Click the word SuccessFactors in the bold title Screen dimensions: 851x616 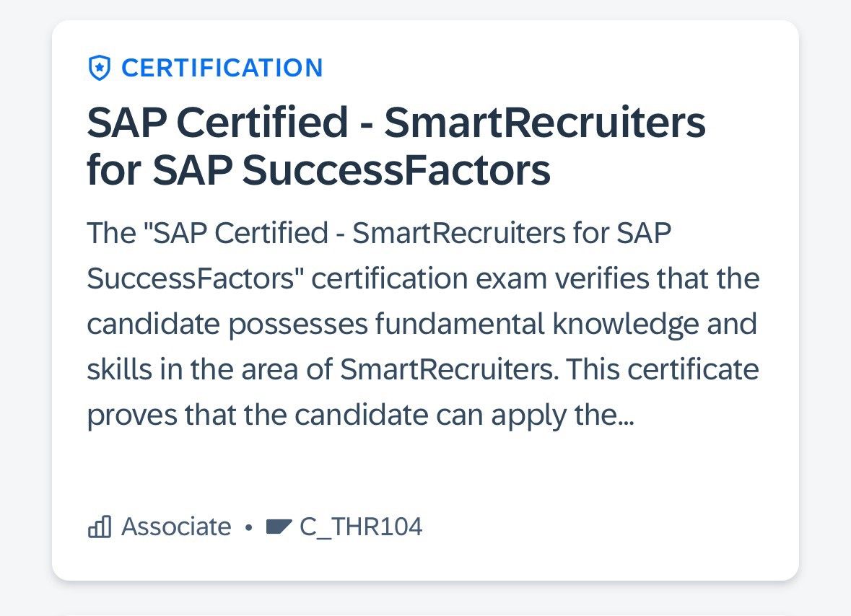(x=396, y=170)
